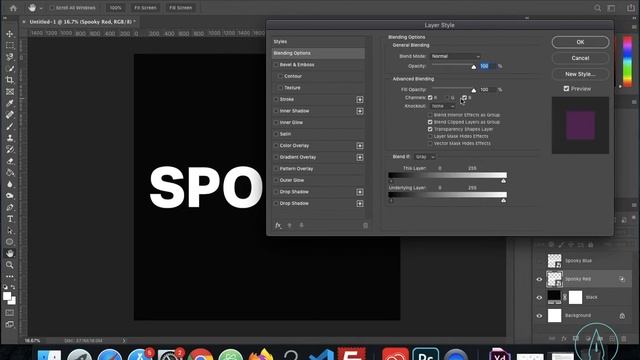Adjust the Opacity slider handle

[x=473, y=67]
